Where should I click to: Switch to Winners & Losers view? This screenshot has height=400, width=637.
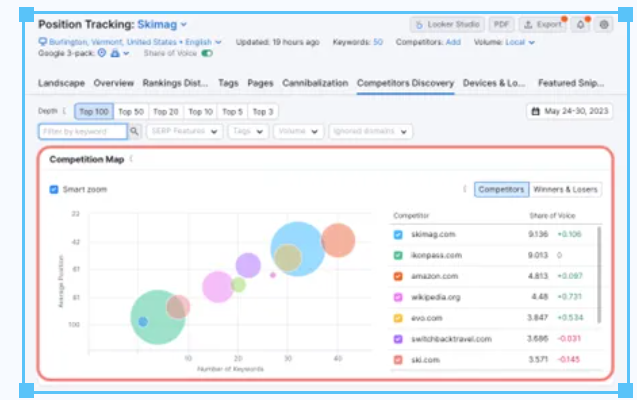[565, 190]
